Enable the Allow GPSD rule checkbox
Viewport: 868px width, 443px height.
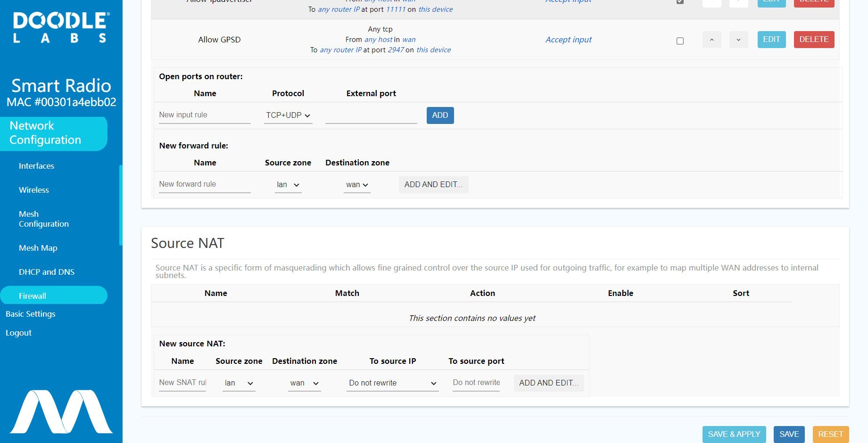(x=680, y=41)
